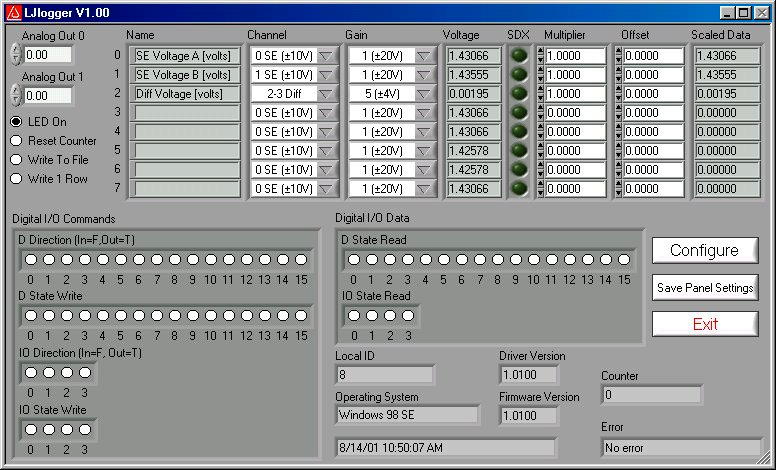Toggle bit 3 of IO State Write
This screenshot has height=470, width=776.
tap(84, 429)
